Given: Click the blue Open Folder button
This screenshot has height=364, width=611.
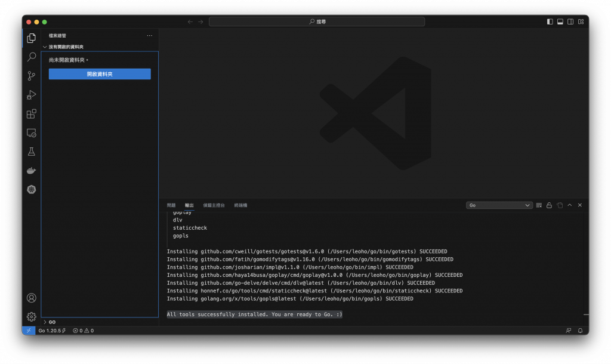Looking at the screenshot, I should pyautogui.click(x=100, y=74).
